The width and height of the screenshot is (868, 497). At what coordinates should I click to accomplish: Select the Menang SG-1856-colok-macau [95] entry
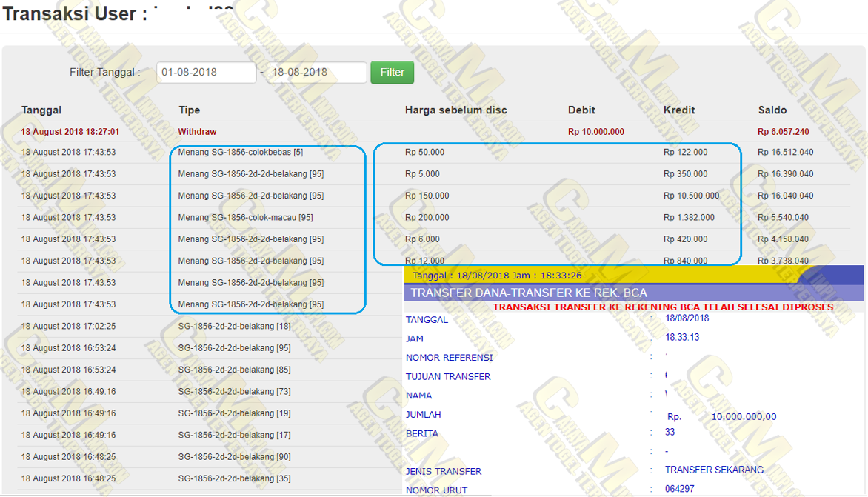pyautogui.click(x=245, y=218)
